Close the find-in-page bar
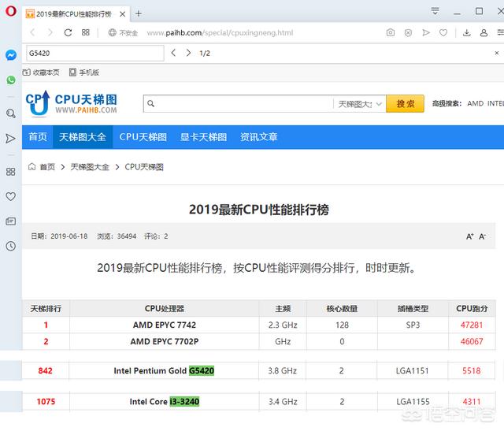The image size is (504, 431). [x=497, y=53]
